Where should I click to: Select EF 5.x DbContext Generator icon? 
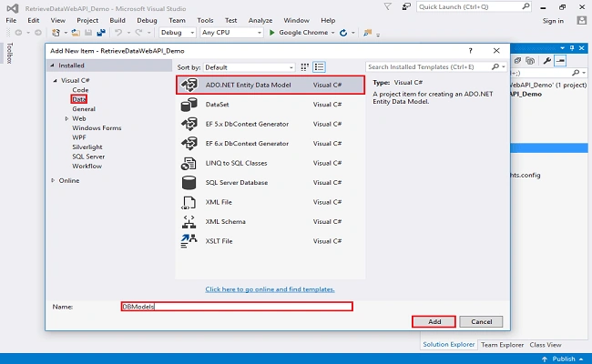tap(189, 124)
